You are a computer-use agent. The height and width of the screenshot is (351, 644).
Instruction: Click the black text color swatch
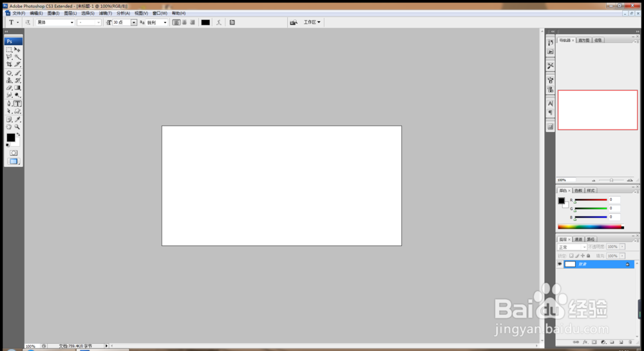pos(205,23)
